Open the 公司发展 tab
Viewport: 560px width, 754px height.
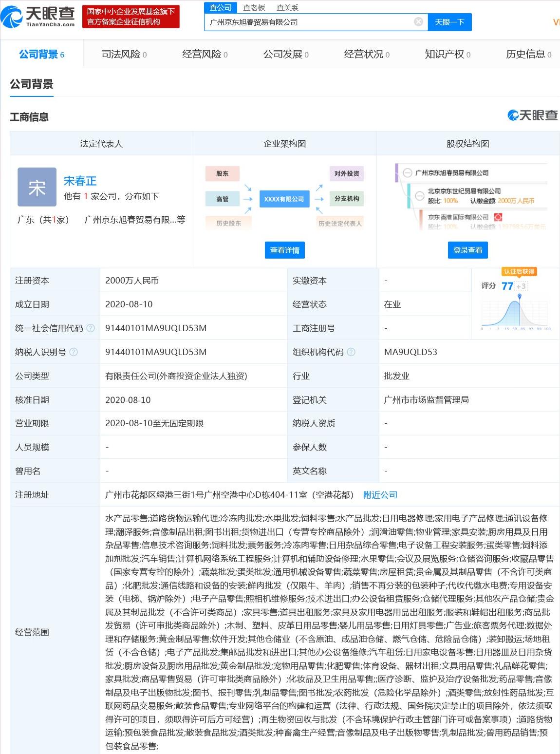pyautogui.click(x=286, y=55)
